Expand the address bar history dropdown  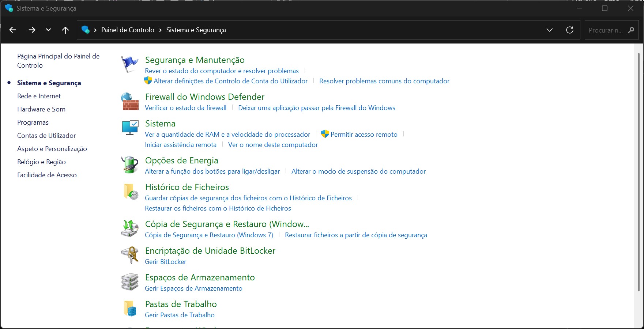coord(549,30)
